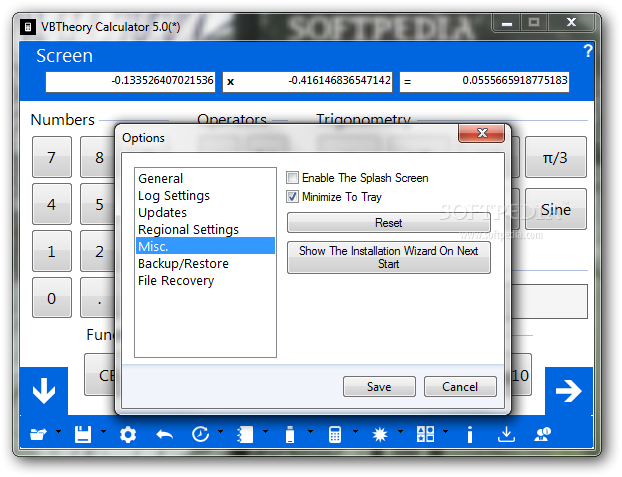Click first operand field -0.133526407021536

[x=131, y=82]
